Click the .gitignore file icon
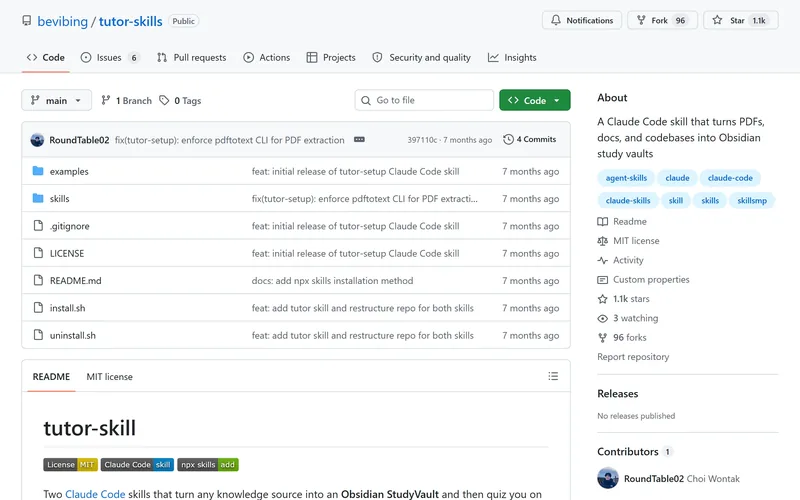Viewport: 800px width, 500px height. pyautogui.click(x=38, y=226)
